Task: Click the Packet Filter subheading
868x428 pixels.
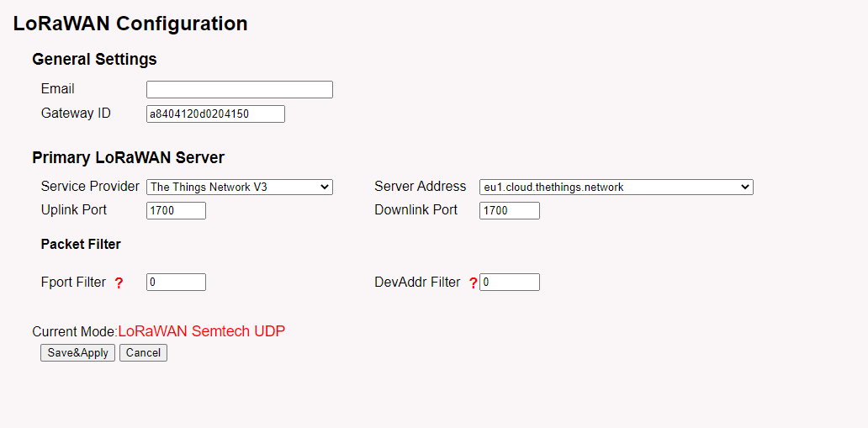Action: [x=81, y=244]
